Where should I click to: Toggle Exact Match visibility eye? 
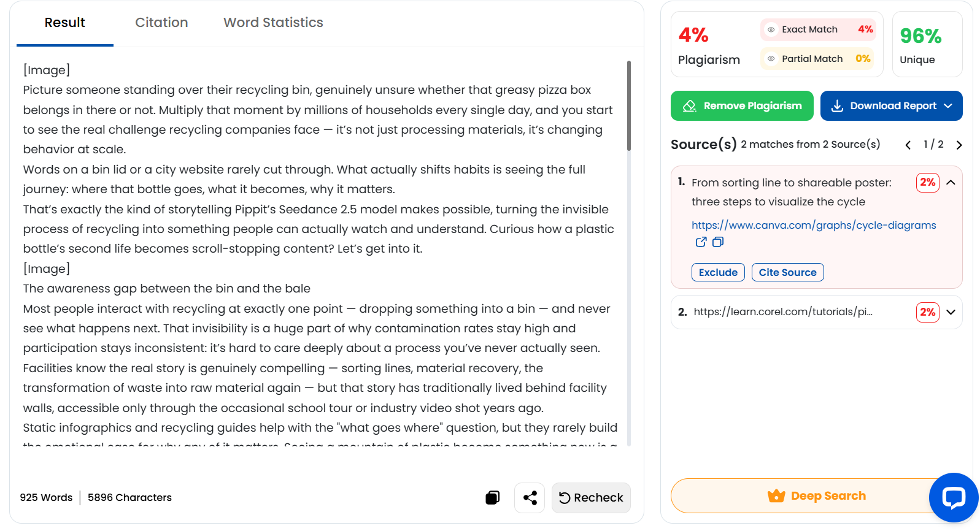[771, 29]
